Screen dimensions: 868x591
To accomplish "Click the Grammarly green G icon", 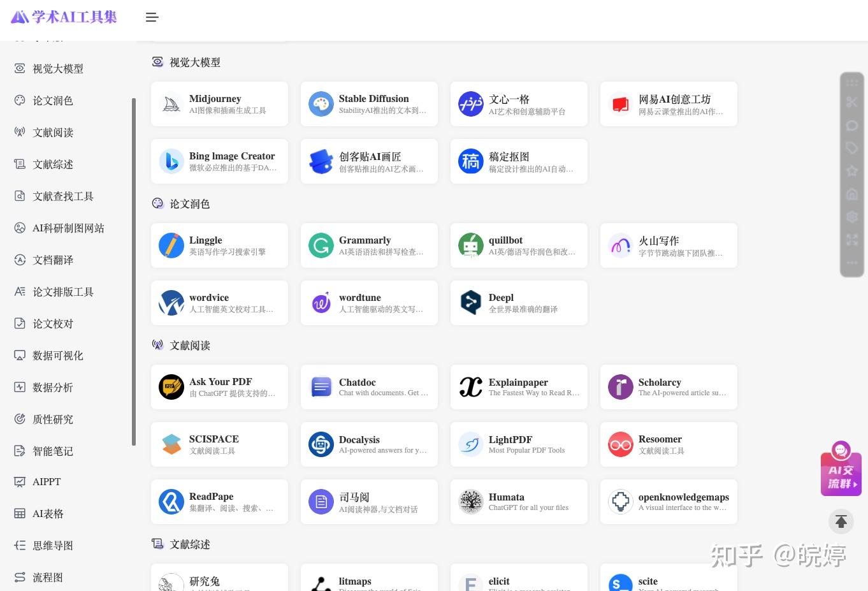I will tap(321, 245).
